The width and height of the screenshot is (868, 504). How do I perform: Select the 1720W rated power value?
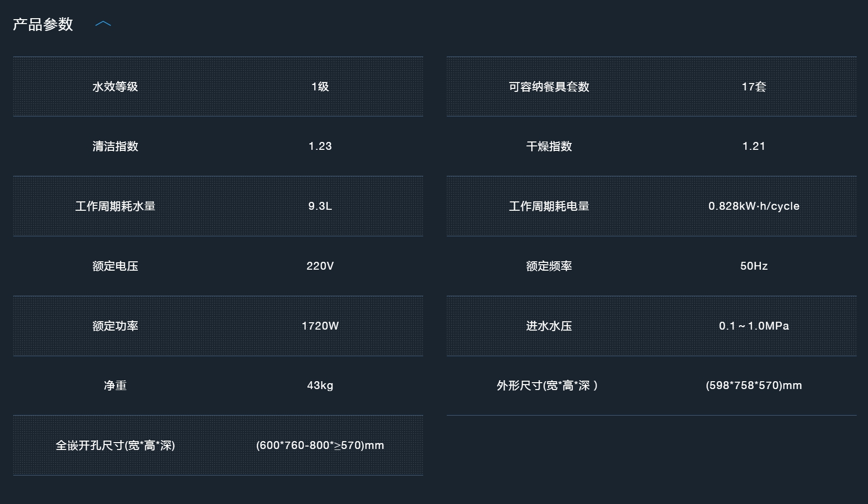pyautogui.click(x=320, y=326)
